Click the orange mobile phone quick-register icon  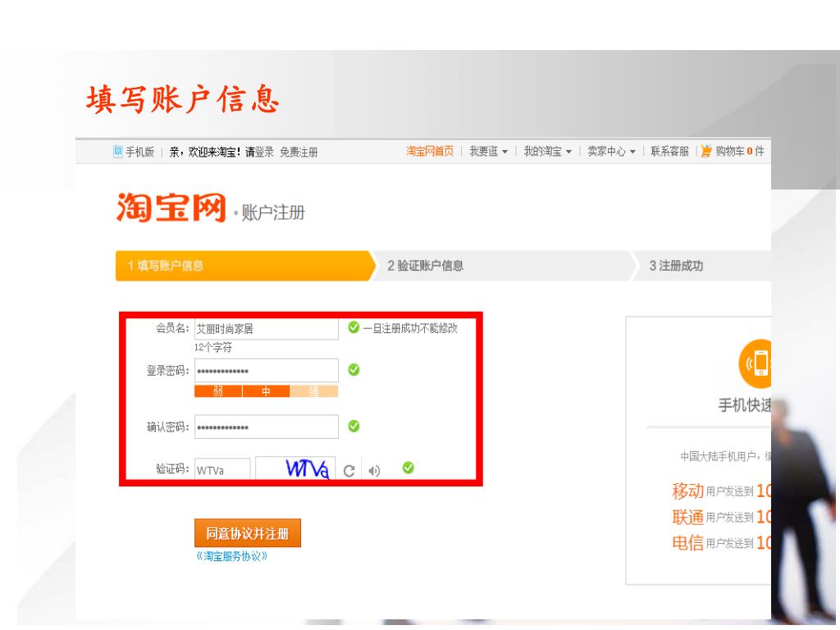756,363
